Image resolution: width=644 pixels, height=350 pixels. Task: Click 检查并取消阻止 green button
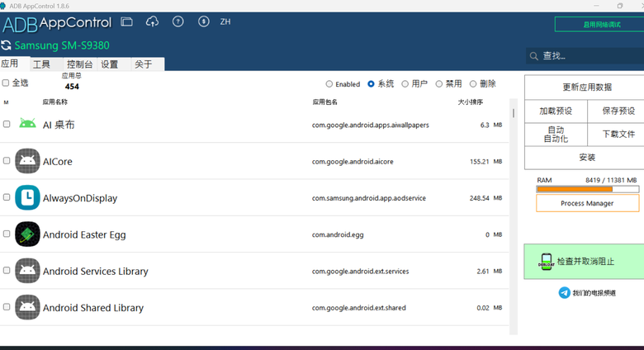(584, 262)
